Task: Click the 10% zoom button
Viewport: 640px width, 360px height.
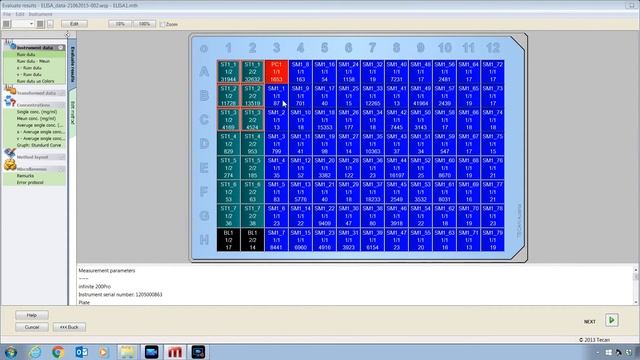Action: [x=120, y=24]
